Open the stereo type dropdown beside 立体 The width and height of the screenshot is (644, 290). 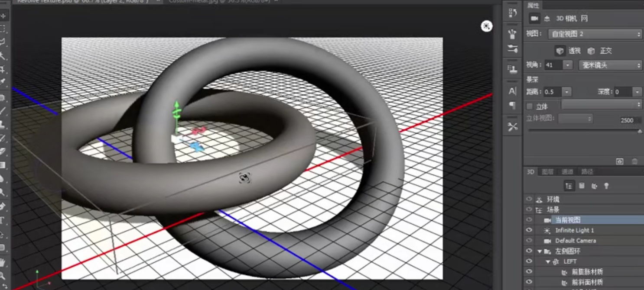click(x=602, y=104)
